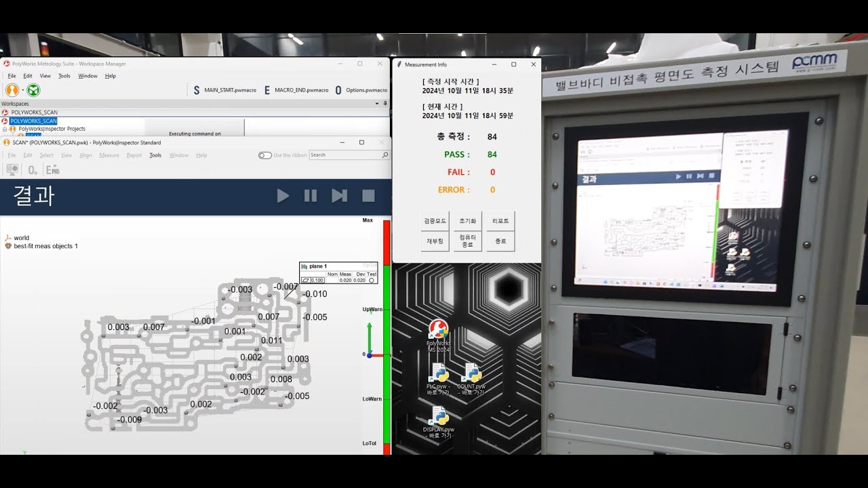Viewport: 868px width, 488px height.
Task: Click the O toolbar icon in Inspector
Action: 32,170
